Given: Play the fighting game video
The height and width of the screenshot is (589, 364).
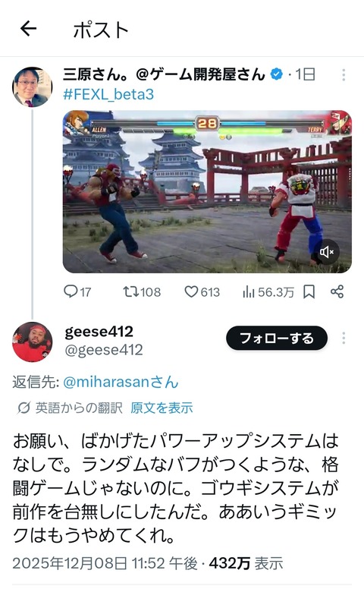Looking at the screenshot, I should pyautogui.click(x=207, y=191).
